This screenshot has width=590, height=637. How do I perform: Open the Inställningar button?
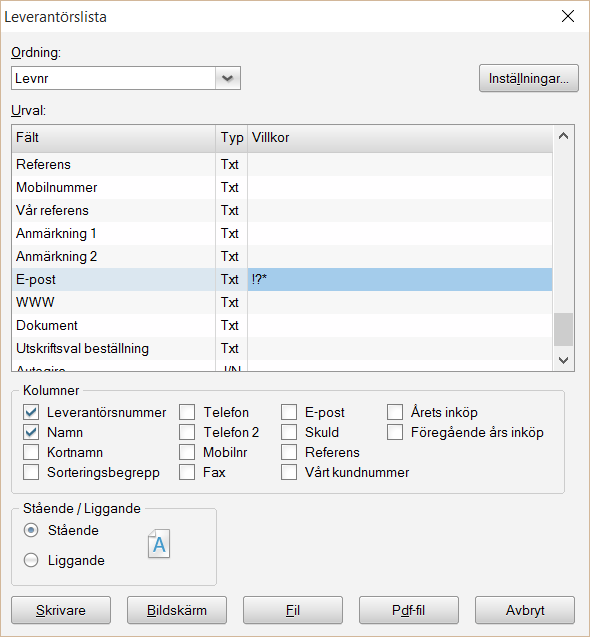(529, 78)
